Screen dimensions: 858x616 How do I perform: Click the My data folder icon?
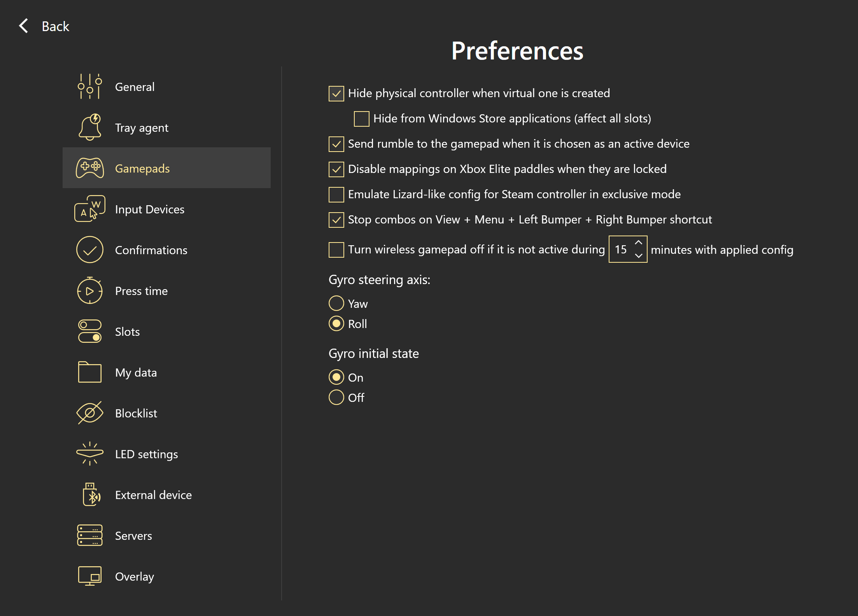pos(90,372)
